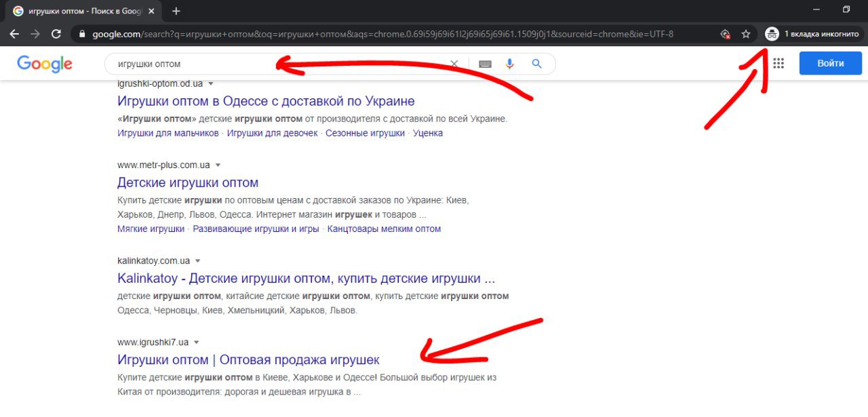Expand dropdown next to www.igrushki7.ua
The image size is (868, 417).
click(197, 342)
